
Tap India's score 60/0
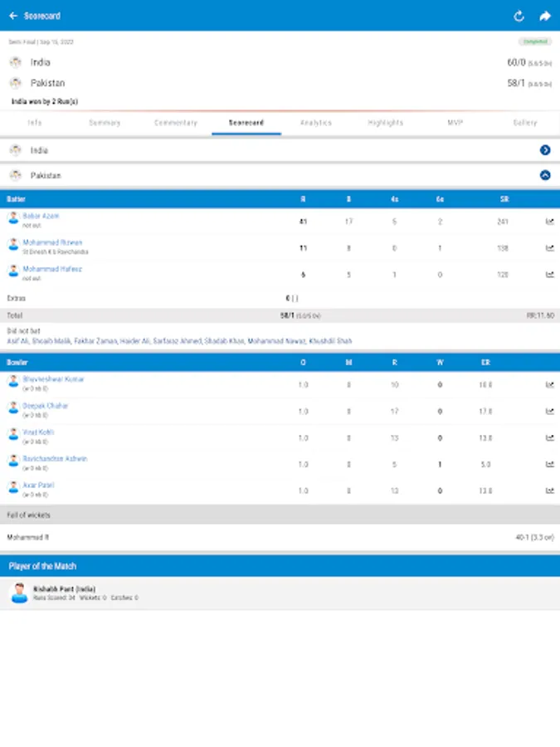[516, 62]
